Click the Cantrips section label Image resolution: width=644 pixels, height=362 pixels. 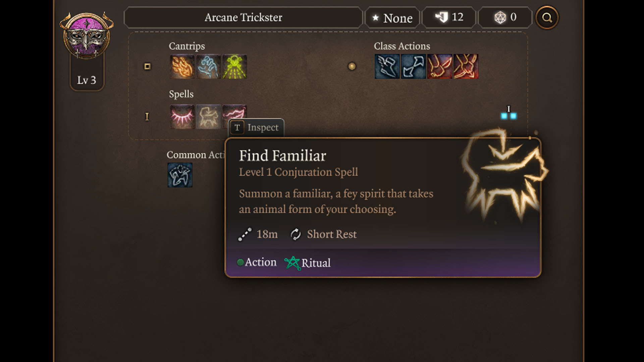(186, 45)
